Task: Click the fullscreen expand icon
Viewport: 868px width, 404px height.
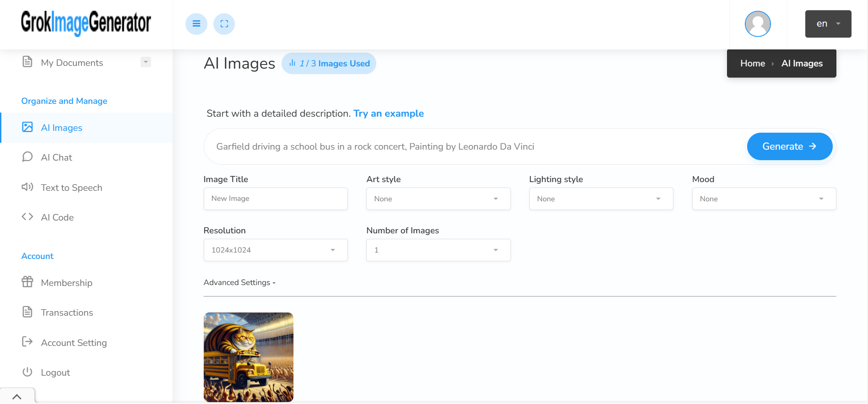Action: [x=224, y=24]
